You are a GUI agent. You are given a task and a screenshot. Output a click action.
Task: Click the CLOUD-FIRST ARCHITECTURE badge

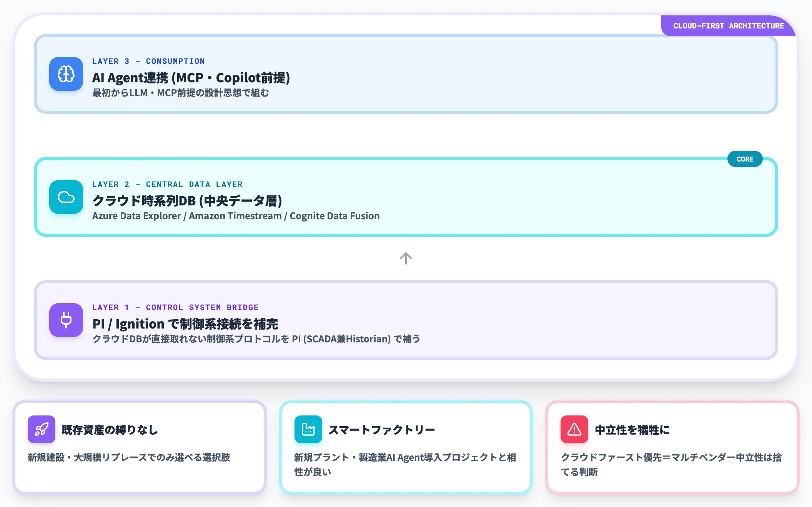(x=728, y=26)
